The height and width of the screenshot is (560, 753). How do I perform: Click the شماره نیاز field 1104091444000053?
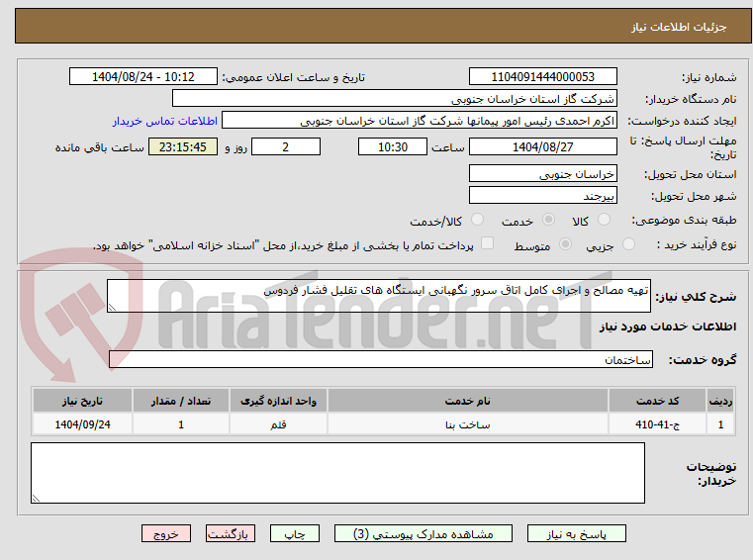click(x=542, y=76)
